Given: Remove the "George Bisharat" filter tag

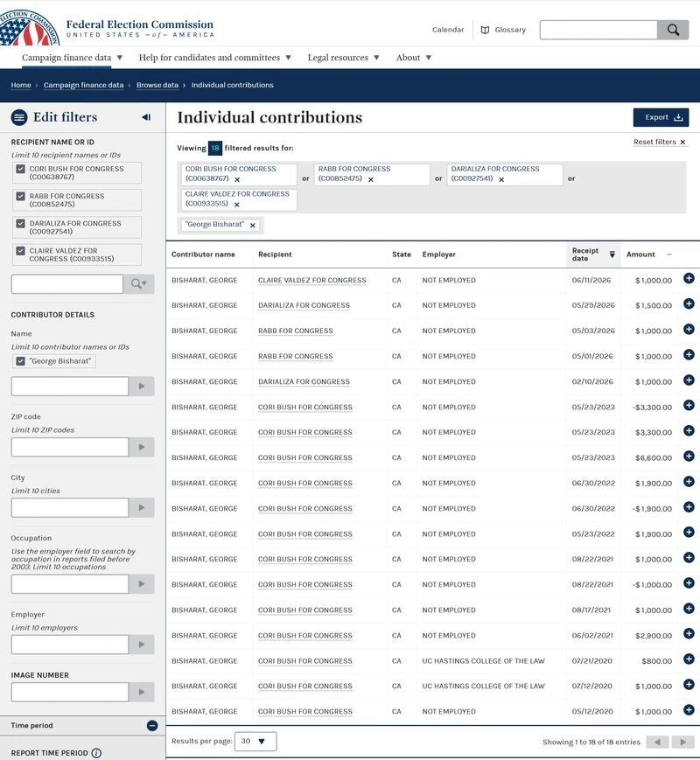Looking at the screenshot, I should (x=253, y=225).
